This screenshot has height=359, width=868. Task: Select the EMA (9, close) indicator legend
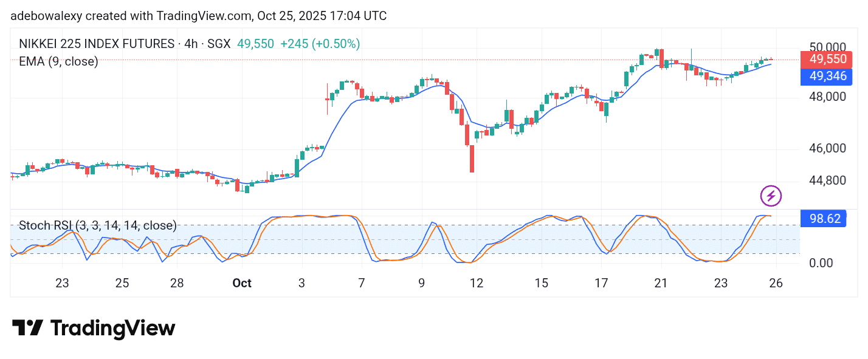[x=58, y=61]
